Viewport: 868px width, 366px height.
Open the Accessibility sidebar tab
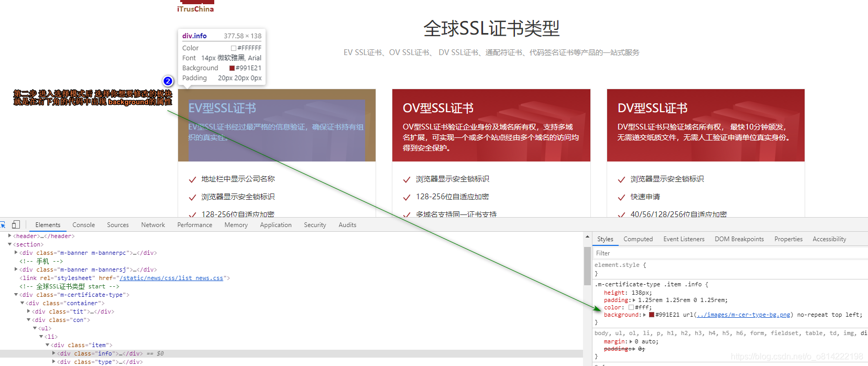coord(829,239)
